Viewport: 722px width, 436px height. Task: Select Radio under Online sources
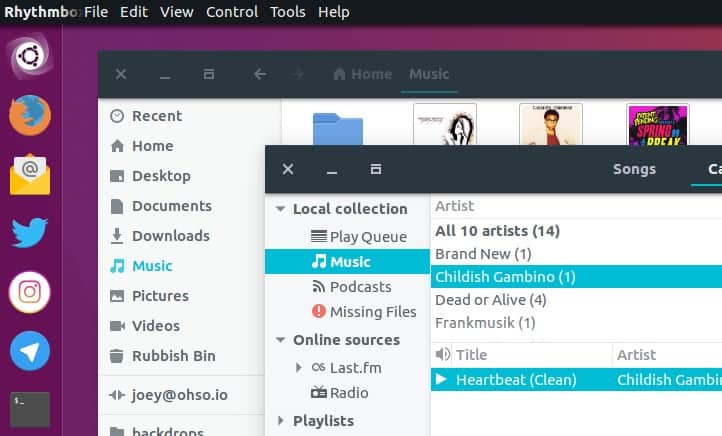(x=348, y=393)
